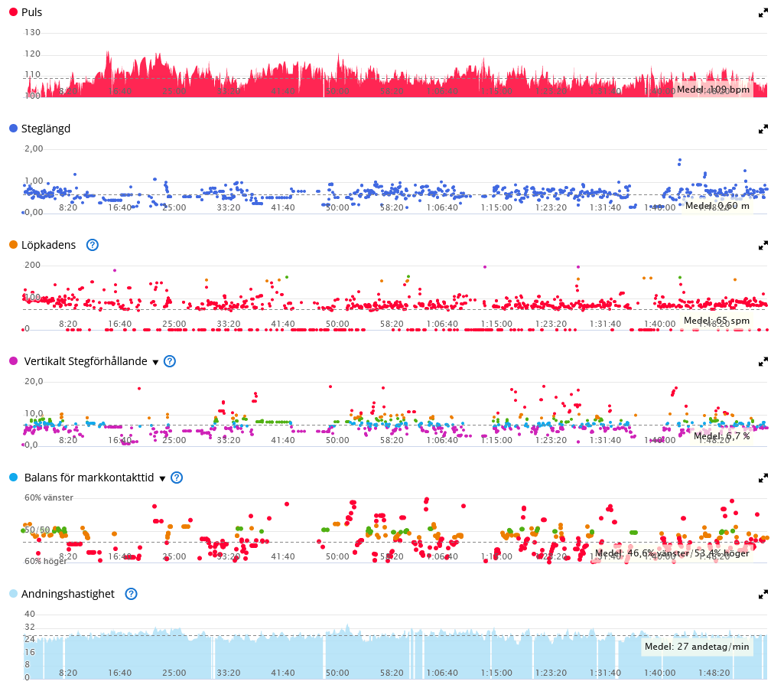Open help for Vertikalt Stegförhållande
This screenshot has height=688, width=784.
[170, 361]
